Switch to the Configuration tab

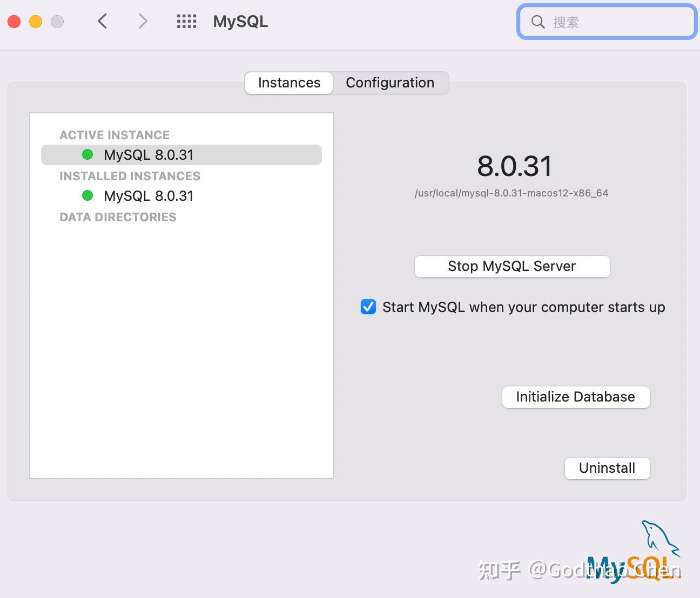tap(390, 83)
